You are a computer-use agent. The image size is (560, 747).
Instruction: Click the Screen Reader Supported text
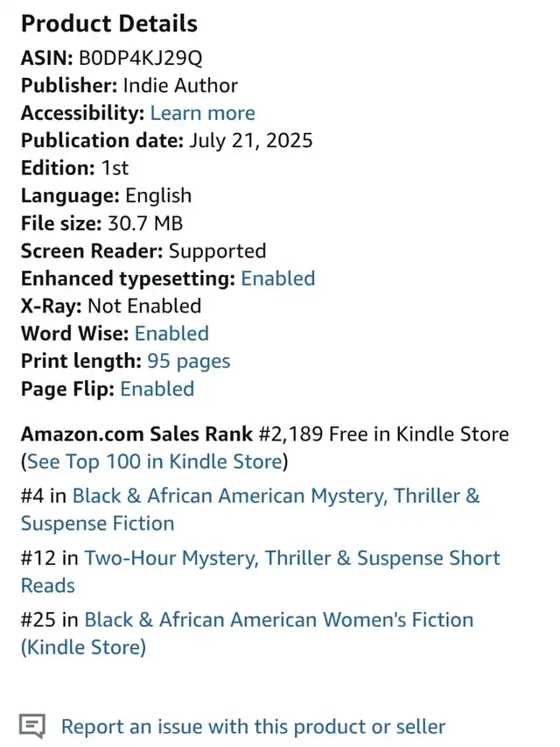[x=143, y=251]
